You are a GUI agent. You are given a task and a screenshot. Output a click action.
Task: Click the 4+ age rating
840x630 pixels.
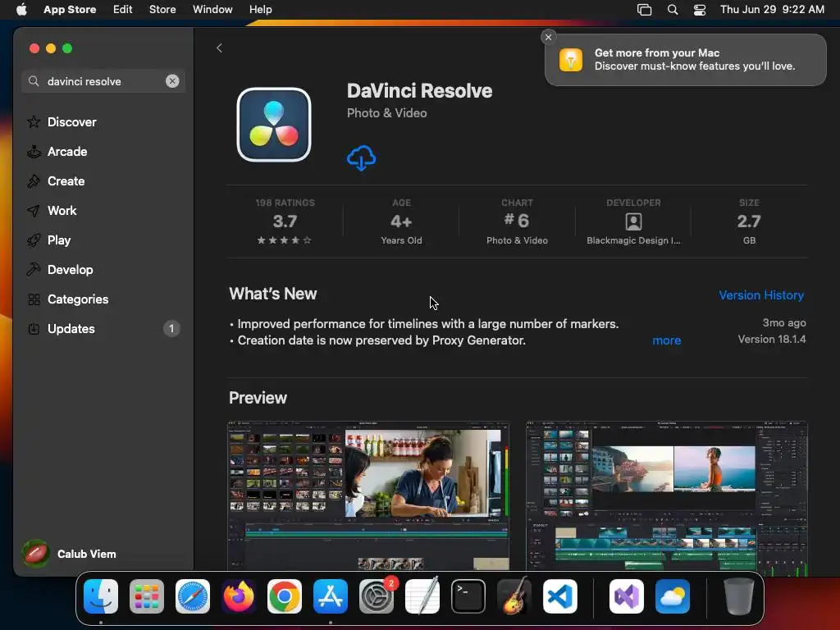pos(401,221)
